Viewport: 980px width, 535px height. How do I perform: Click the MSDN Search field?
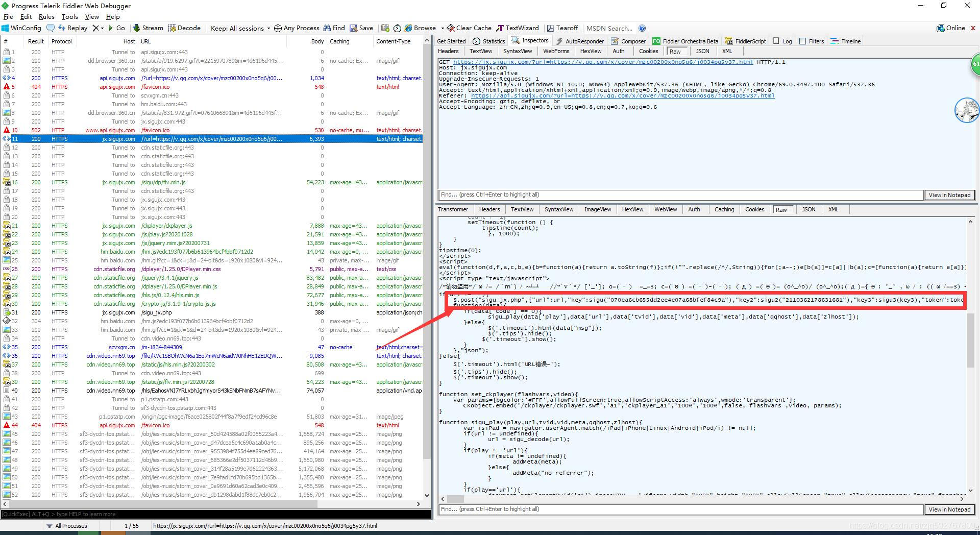[x=609, y=28]
